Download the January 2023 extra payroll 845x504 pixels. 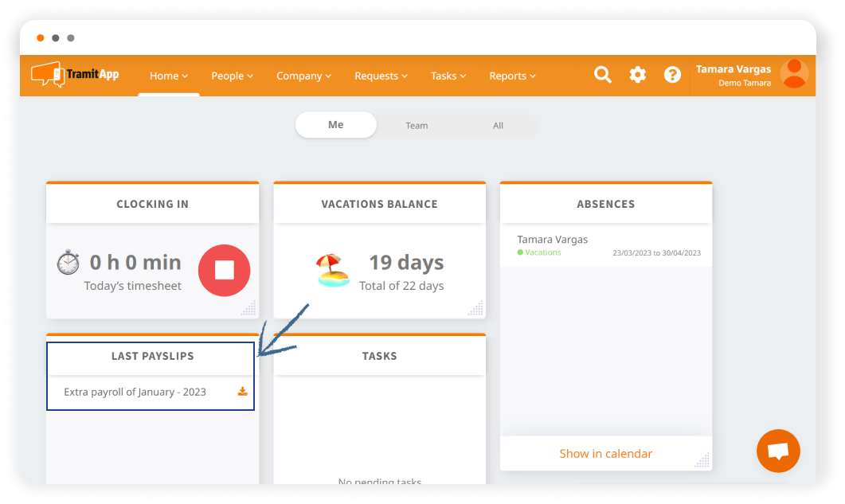[x=243, y=392]
